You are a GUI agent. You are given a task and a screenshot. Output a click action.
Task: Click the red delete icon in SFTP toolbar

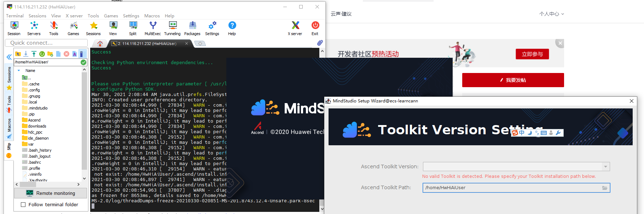[x=66, y=54]
